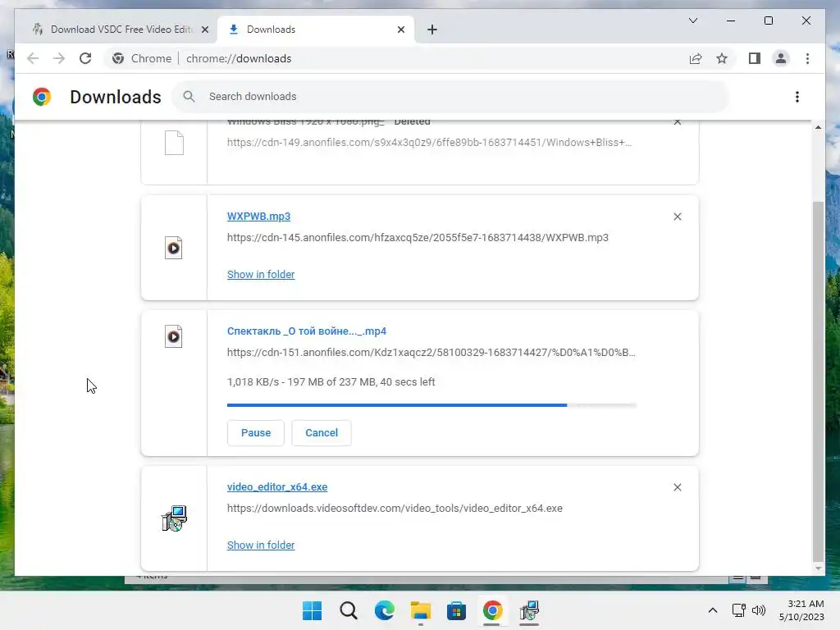The height and width of the screenshot is (630, 840).
Task: Show WXPWB.mp3 in folder
Action: click(261, 274)
